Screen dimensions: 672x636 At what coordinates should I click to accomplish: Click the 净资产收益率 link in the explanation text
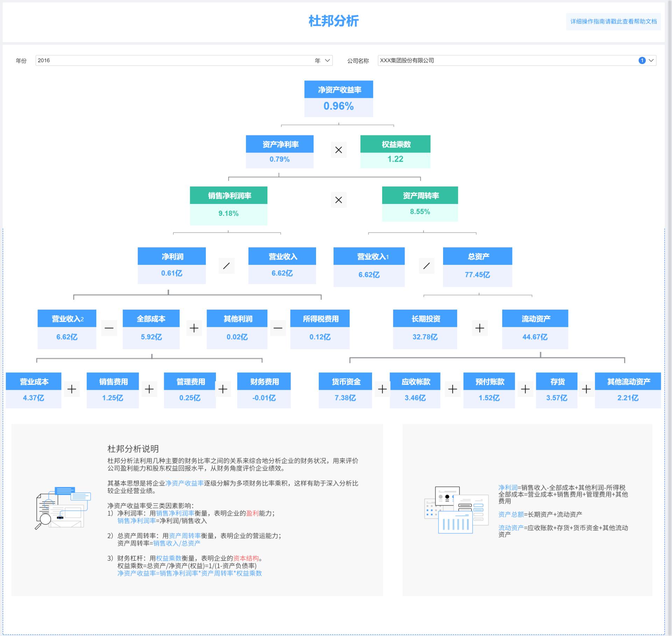[x=184, y=483]
